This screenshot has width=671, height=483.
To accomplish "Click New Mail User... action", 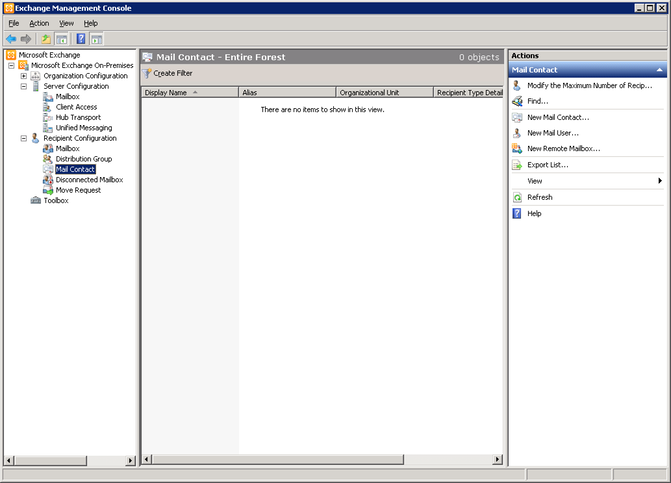I will click(553, 133).
